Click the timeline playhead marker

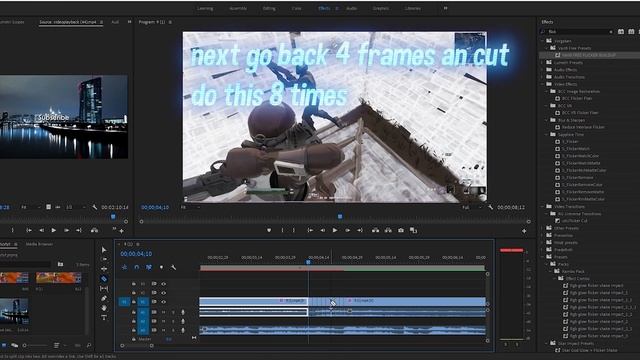pyautogui.click(x=309, y=262)
